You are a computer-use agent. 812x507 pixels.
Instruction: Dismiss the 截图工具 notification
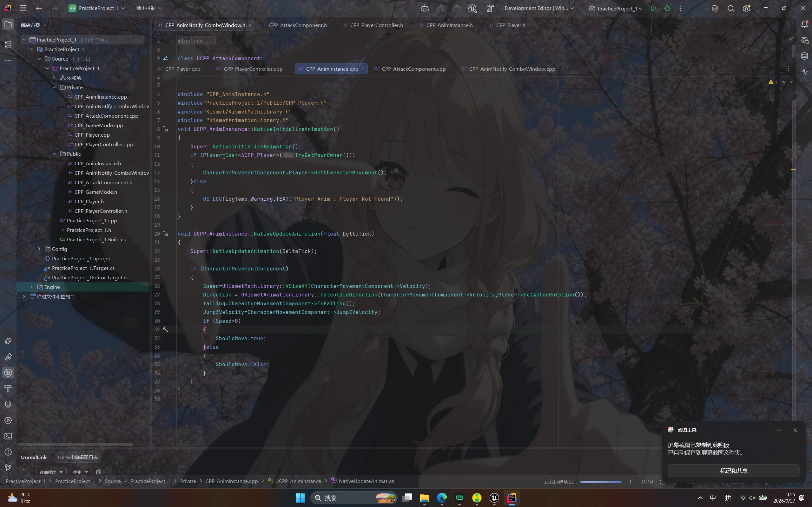click(795, 430)
